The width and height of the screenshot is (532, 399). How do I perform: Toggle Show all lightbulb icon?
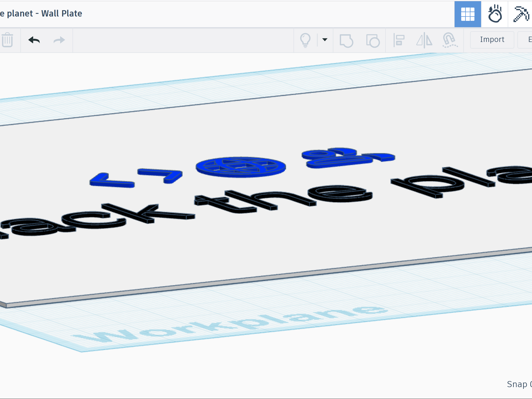pyautogui.click(x=305, y=40)
